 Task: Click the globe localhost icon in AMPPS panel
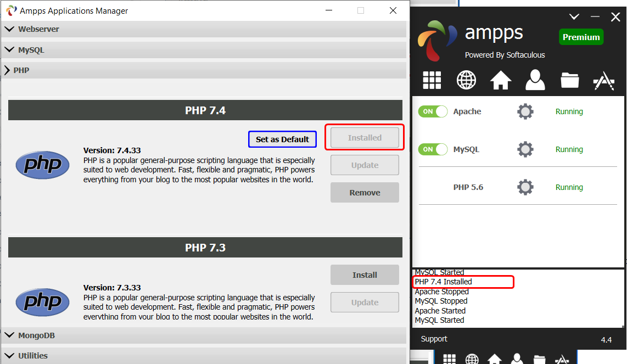click(x=466, y=80)
